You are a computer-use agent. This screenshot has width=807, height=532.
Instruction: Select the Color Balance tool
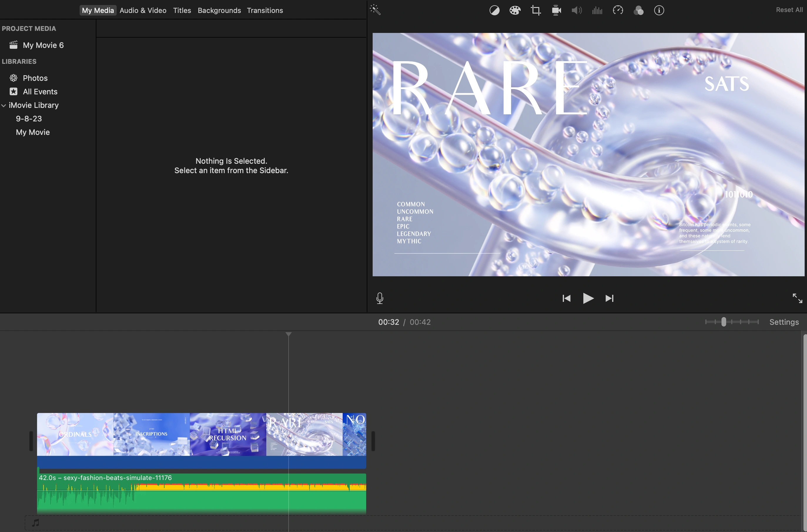[494, 10]
